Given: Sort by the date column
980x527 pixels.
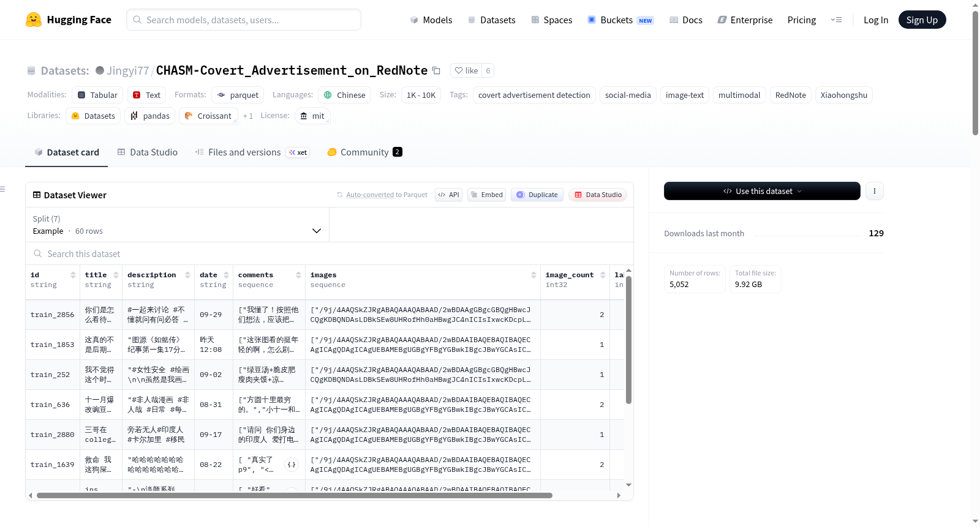Looking at the screenshot, I should point(226,275).
